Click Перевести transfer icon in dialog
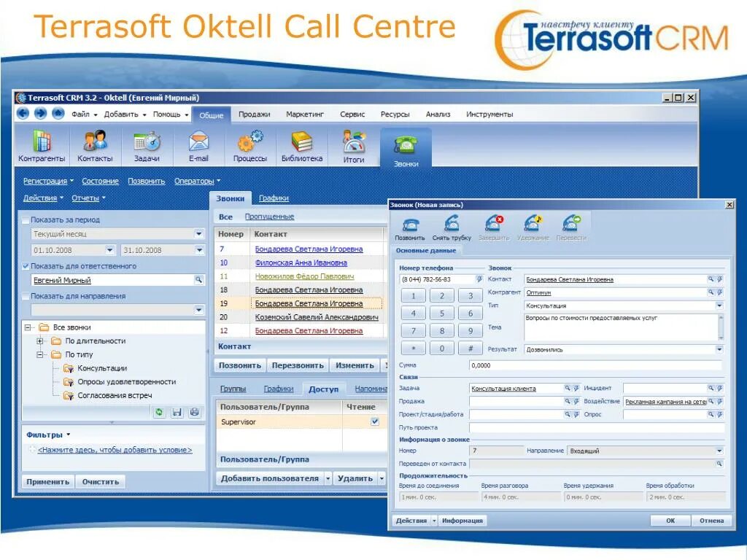This screenshot has width=747, height=560. (571, 223)
